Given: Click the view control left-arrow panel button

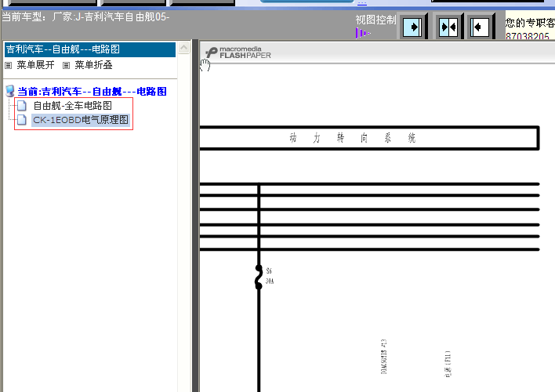Looking at the screenshot, I should coord(480,27).
